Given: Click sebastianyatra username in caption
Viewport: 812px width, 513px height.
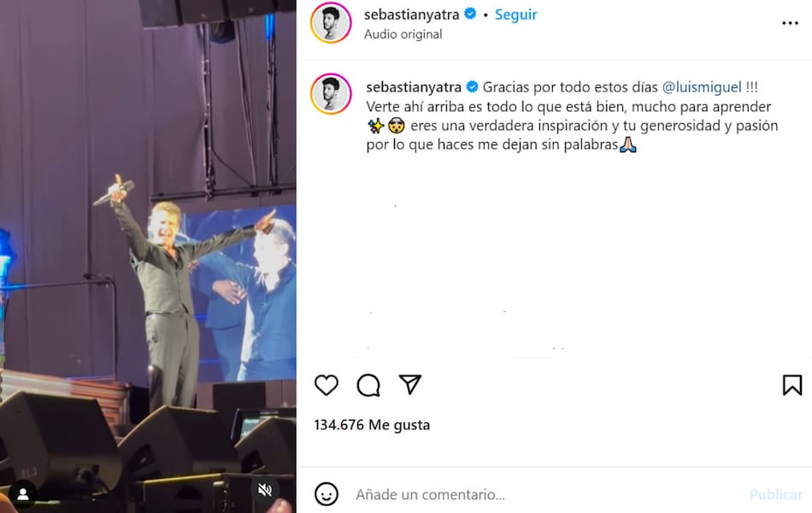Looking at the screenshot, I should pyautogui.click(x=413, y=87).
